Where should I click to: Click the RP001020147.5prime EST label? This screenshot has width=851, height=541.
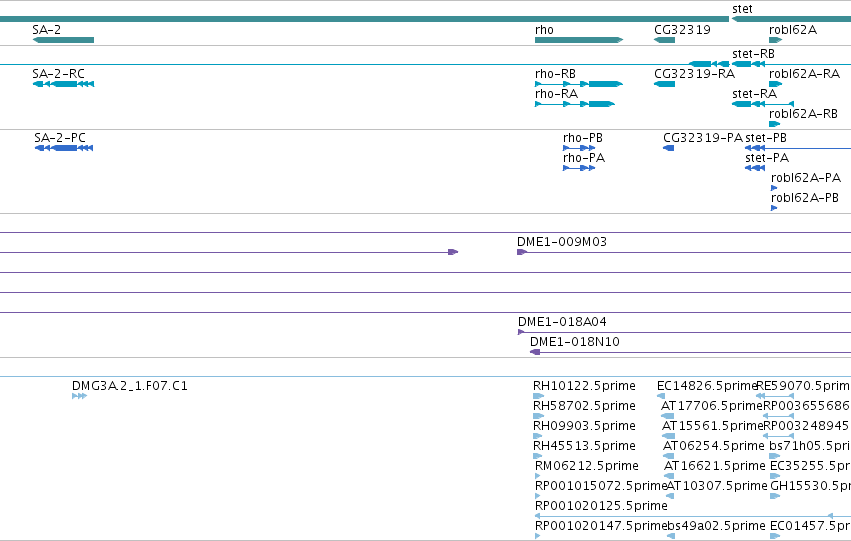click(x=600, y=526)
